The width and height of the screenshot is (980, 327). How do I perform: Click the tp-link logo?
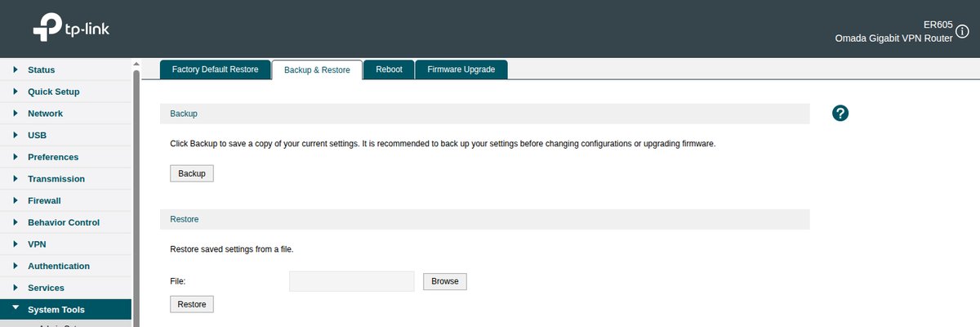[71, 29]
